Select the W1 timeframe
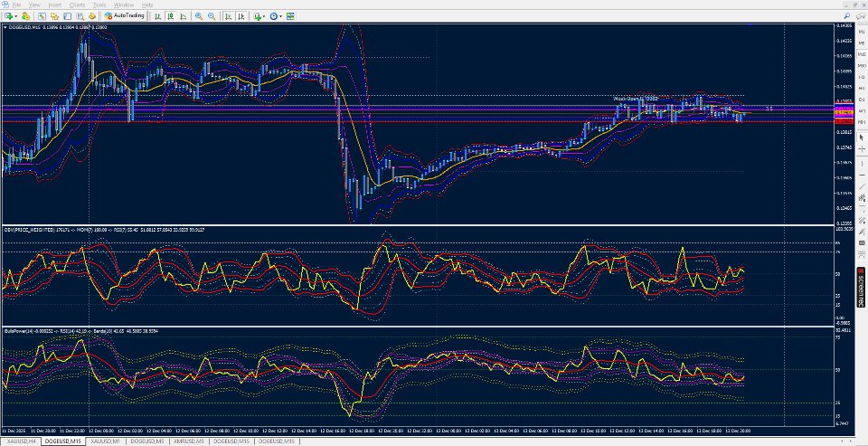Image resolution: width=868 pixels, height=446 pixels. click(x=862, y=110)
